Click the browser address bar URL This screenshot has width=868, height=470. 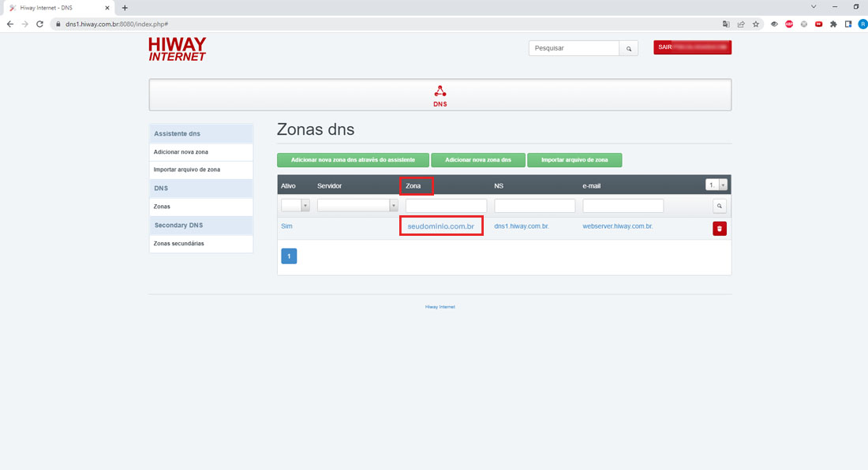117,24
